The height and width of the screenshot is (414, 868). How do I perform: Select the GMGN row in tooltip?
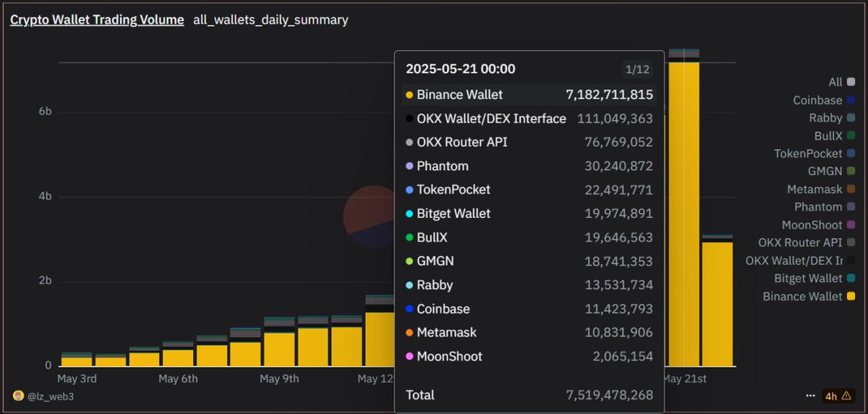point(529,261)
